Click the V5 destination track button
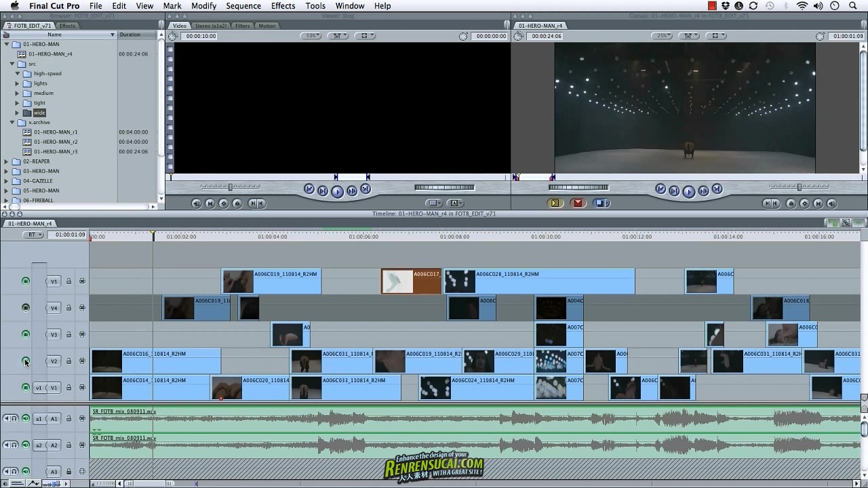This screenshot has width=868, height=488. coord(54,281)
